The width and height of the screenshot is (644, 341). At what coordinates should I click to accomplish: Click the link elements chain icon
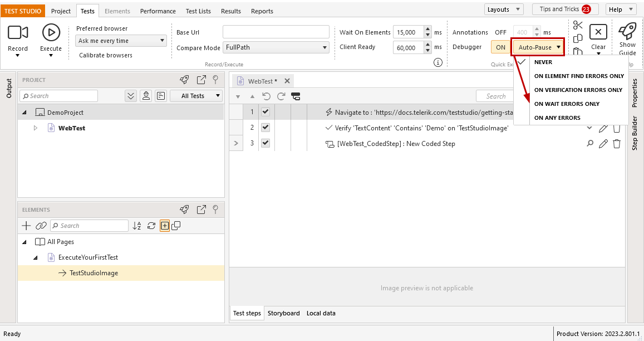click(41, 226)
